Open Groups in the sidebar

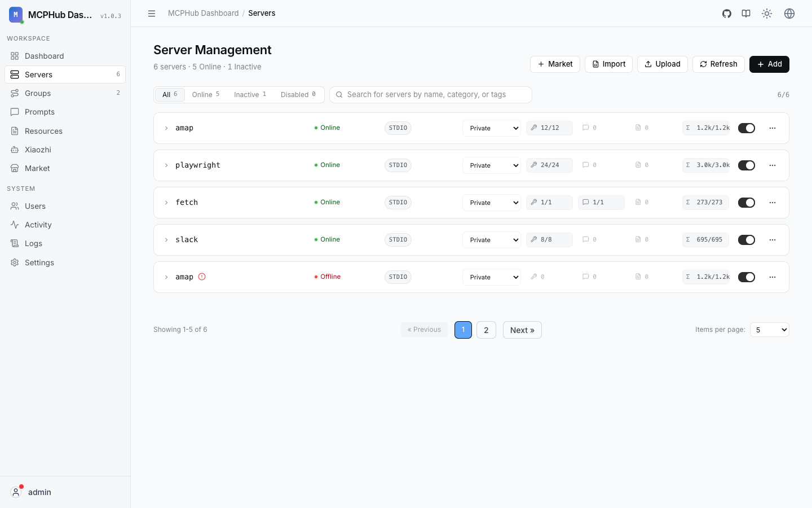point(65,93)
